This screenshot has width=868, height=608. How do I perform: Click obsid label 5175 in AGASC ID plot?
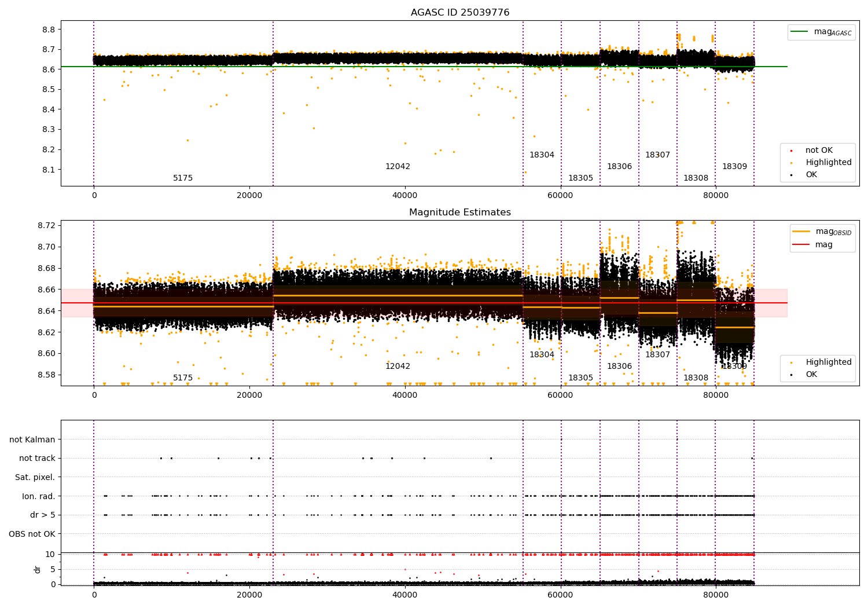coord(183,178)
